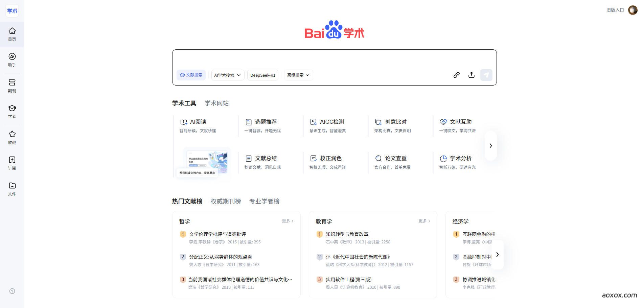Open the 期刊 journals sidebar icon
The image size is (644, 308).
point(12,86)
